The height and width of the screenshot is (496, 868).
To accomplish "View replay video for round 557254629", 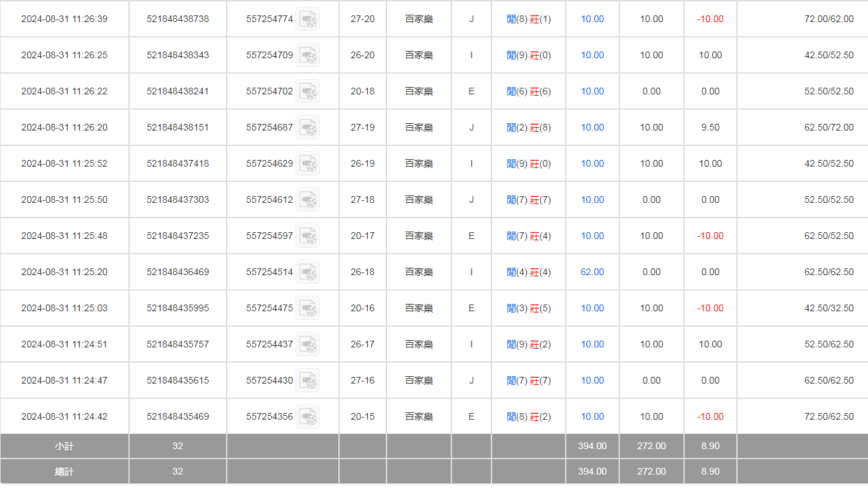I will click(308, 164).
